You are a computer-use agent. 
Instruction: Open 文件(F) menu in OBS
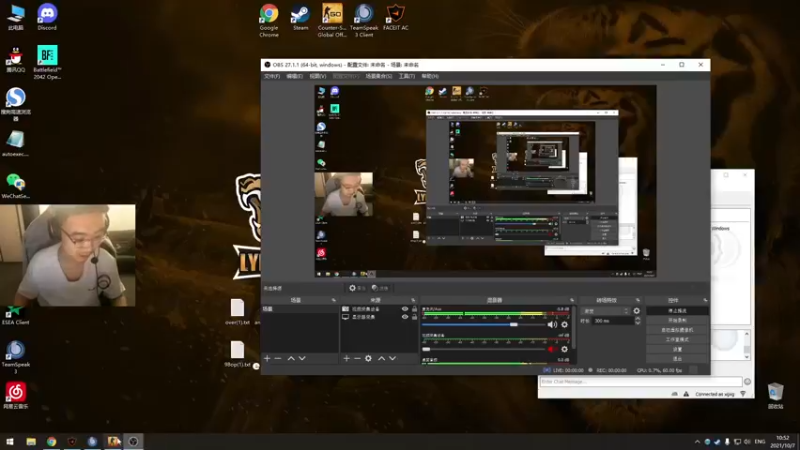(x=272, y=77)
